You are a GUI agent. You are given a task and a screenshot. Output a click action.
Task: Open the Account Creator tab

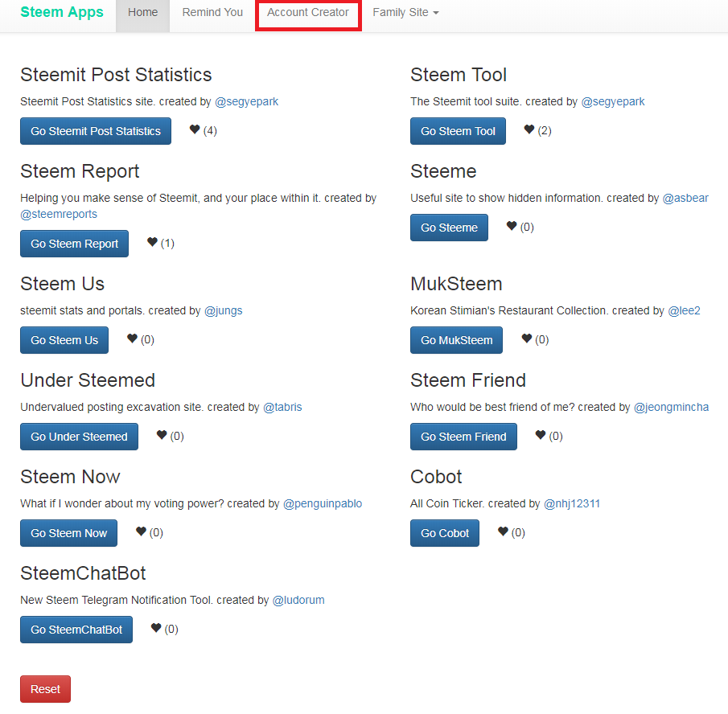(308, 13)
